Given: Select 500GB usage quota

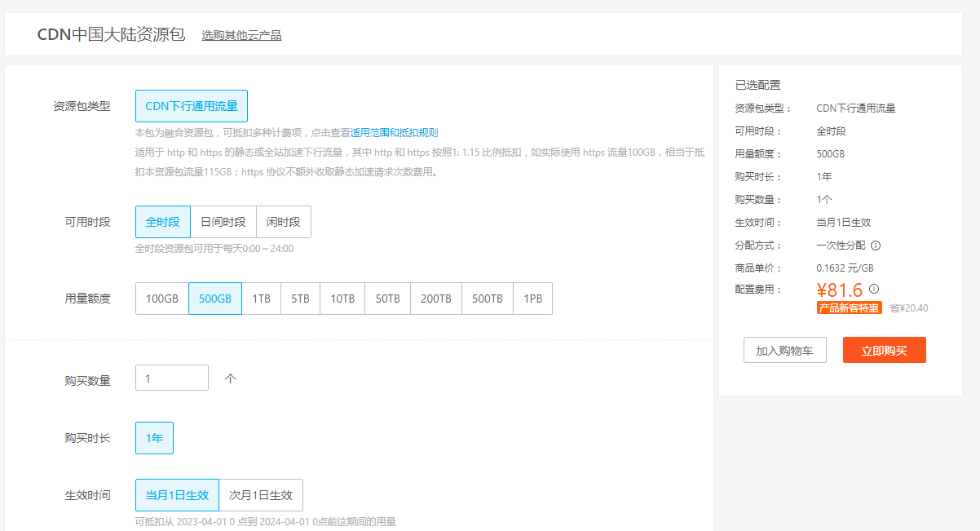Looking at the screenshot, I should (x=215, y=299).
